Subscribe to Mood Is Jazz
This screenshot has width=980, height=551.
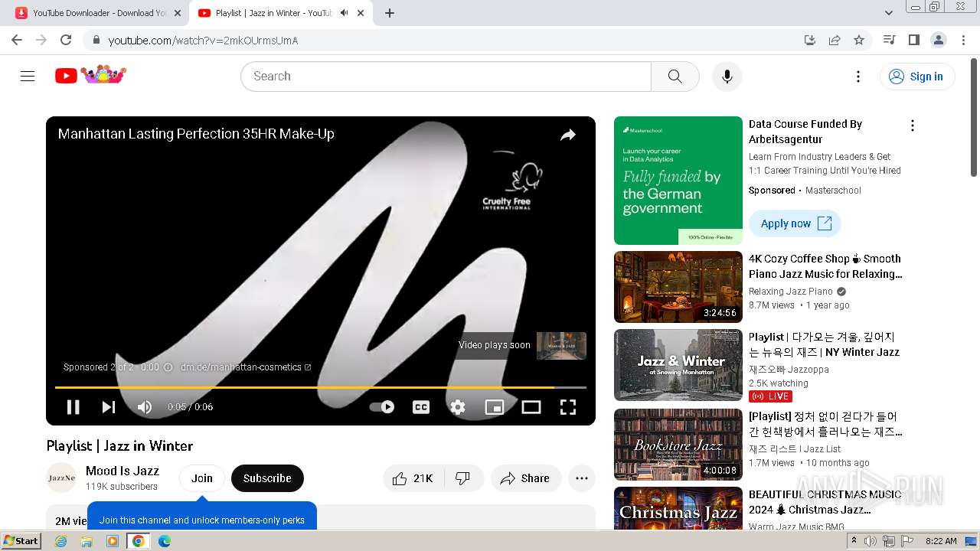tap(267, 478)
